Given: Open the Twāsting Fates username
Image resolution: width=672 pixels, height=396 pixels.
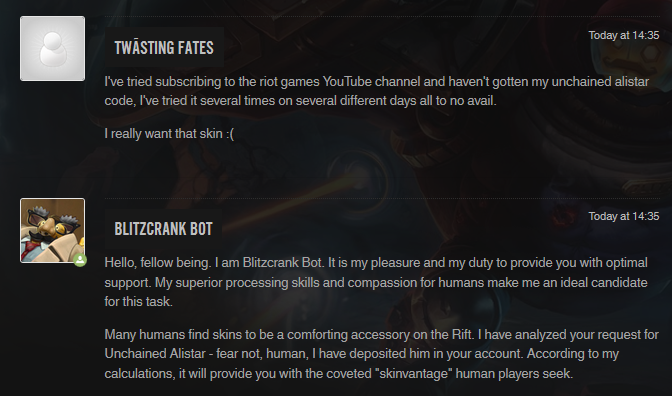Looking at the screenshot, I should pyautogui.click(x=164, y=48).
